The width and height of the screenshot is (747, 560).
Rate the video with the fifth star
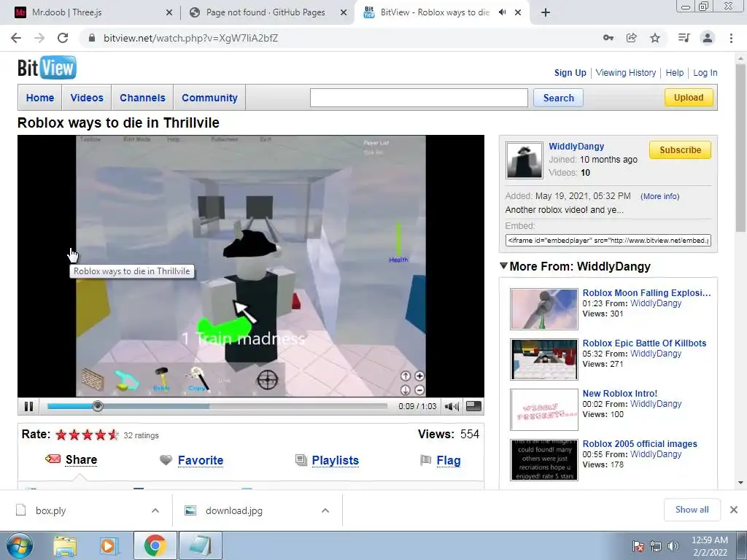[113, 435]
